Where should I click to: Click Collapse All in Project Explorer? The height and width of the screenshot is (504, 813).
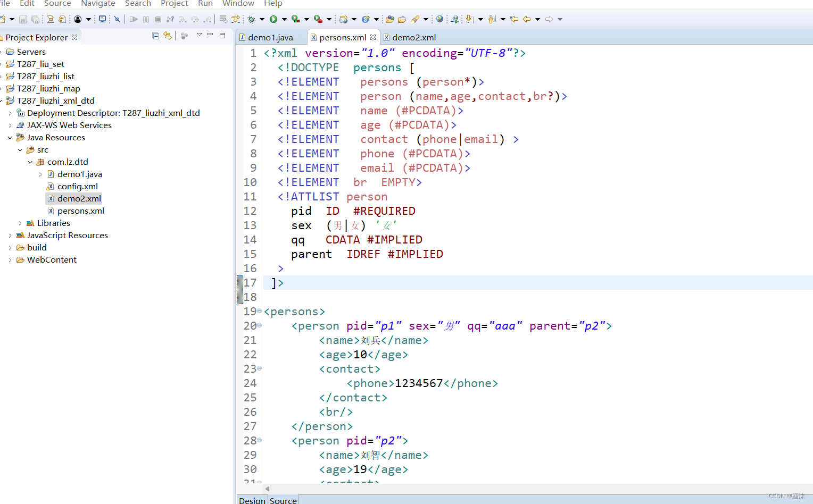point(155,36)
